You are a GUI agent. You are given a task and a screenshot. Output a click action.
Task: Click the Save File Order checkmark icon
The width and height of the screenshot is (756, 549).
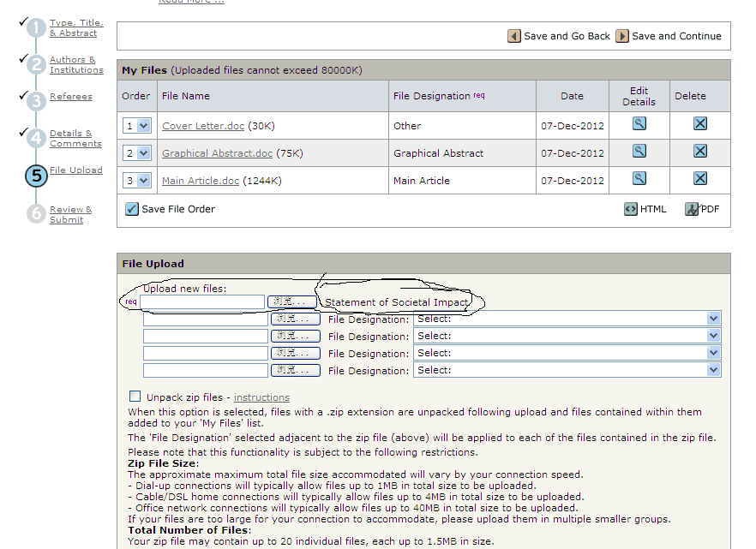pos(132,209)
